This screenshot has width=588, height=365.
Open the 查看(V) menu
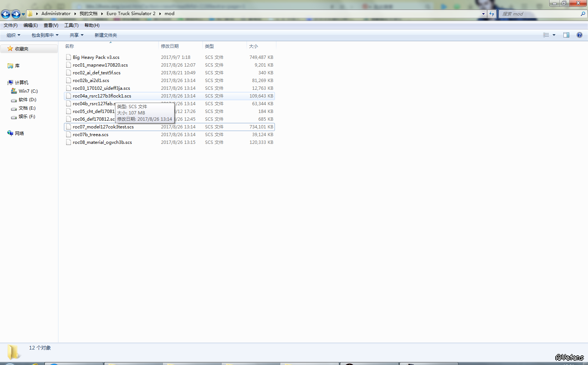tap(51, 25)
